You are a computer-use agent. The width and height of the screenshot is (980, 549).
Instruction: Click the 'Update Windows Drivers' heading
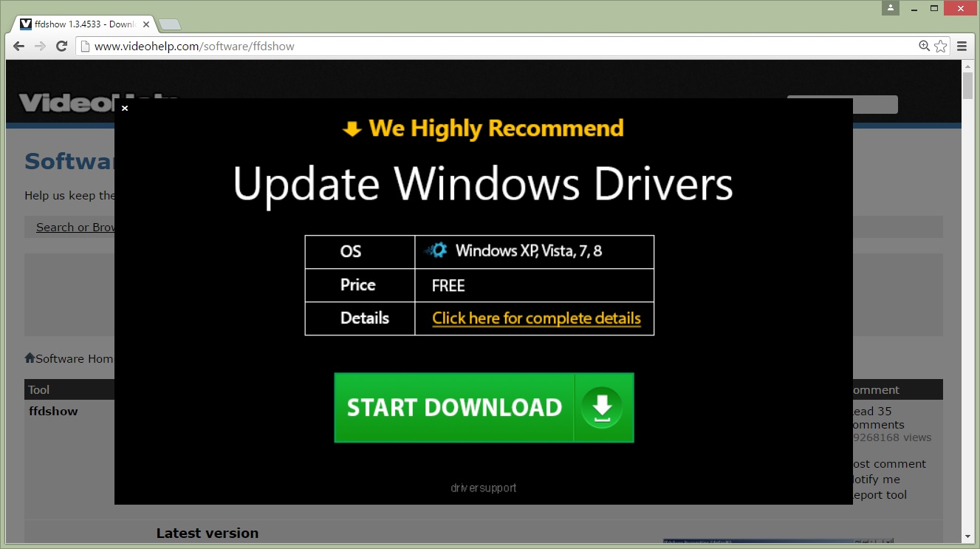pos(483,184)
